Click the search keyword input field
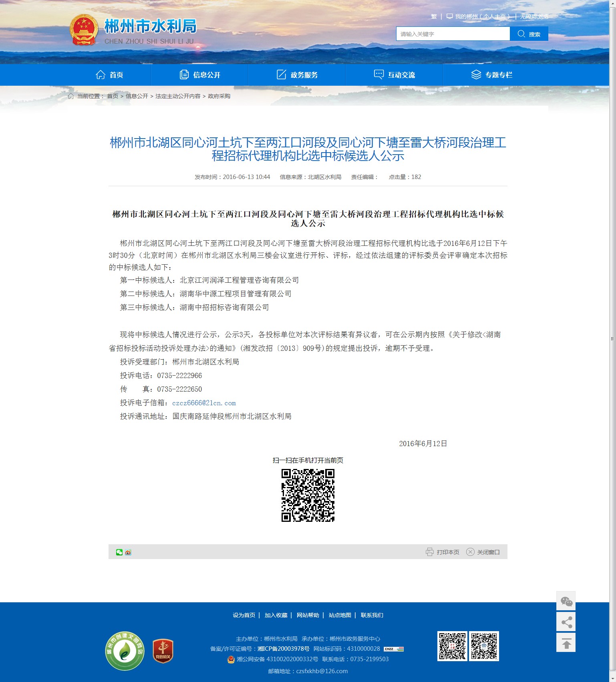Screen dimensions: 616x682 453,34
